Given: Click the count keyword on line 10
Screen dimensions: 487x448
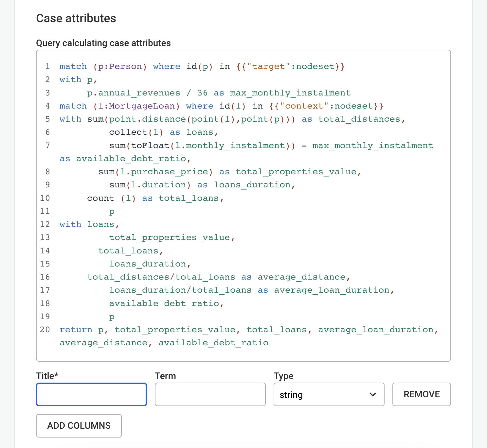Looking at the screenshot, I should (x=100, y=198).
